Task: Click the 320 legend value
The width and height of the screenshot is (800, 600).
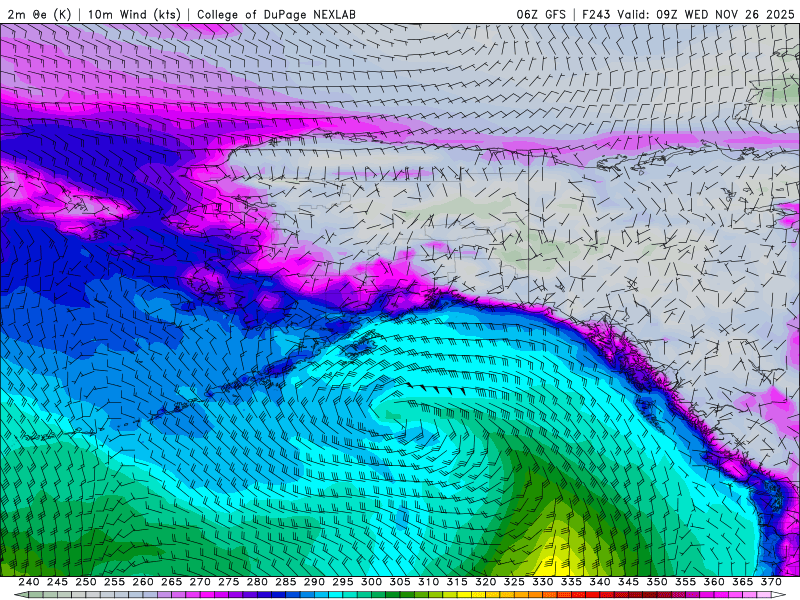Action: tap(486, 582)
